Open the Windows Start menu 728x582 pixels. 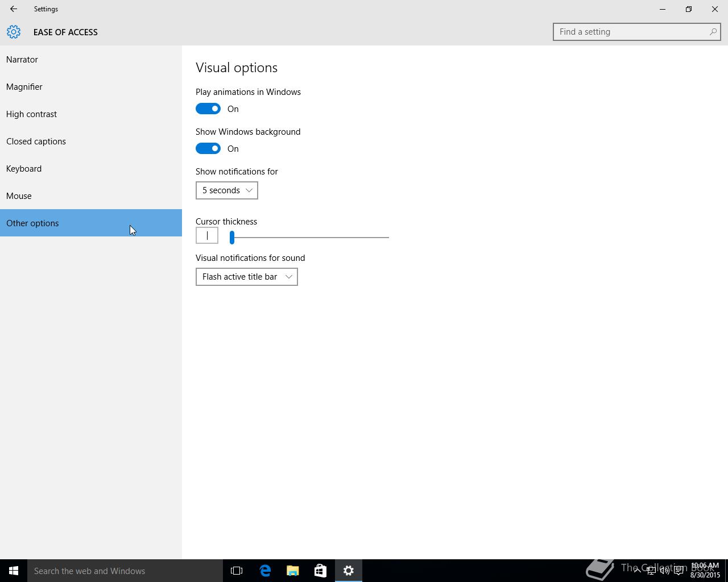pyautogui.click(x=14, y=571)
